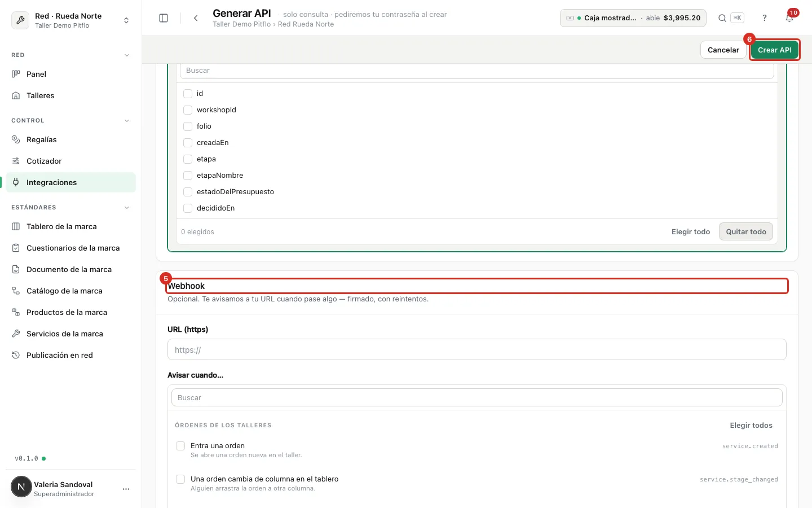The height and width of the screenshot is (508, 812).
Task: Click the Tablero de la marca icon
Action: click(16, 226)
